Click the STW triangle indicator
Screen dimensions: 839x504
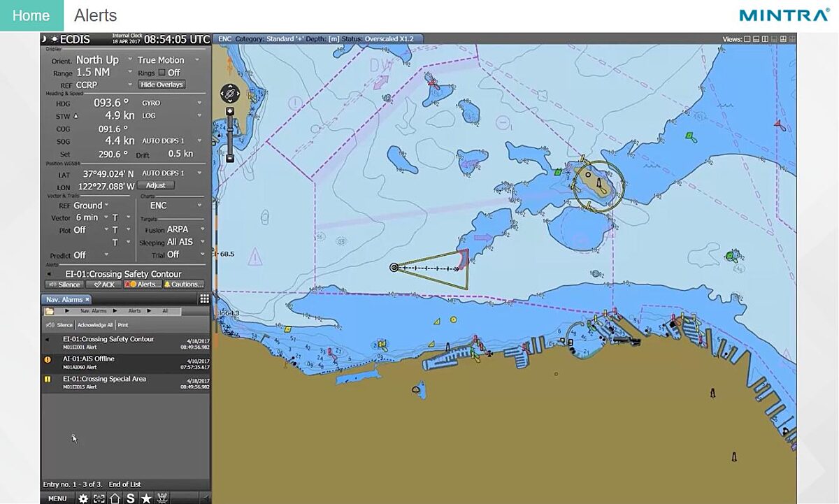76,116
